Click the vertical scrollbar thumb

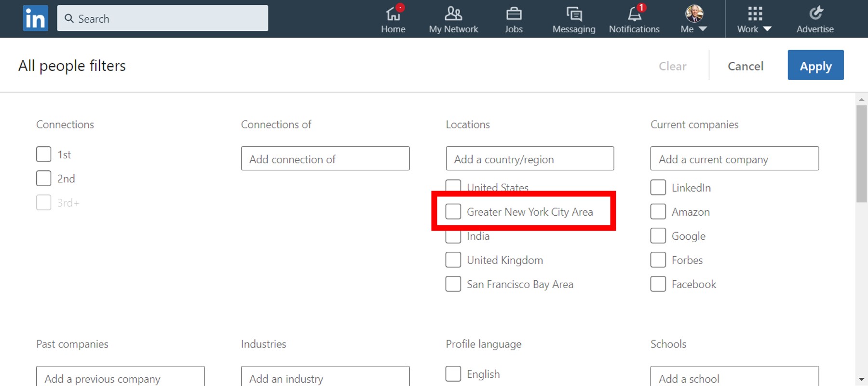(x=861, y=153)
